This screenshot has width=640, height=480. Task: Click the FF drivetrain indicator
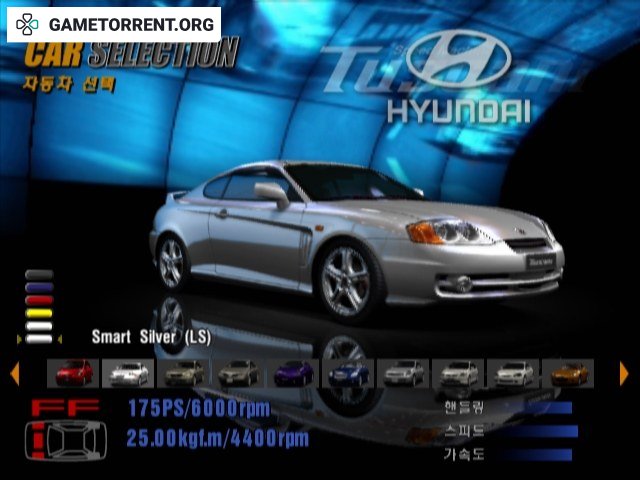click(66, 407)
